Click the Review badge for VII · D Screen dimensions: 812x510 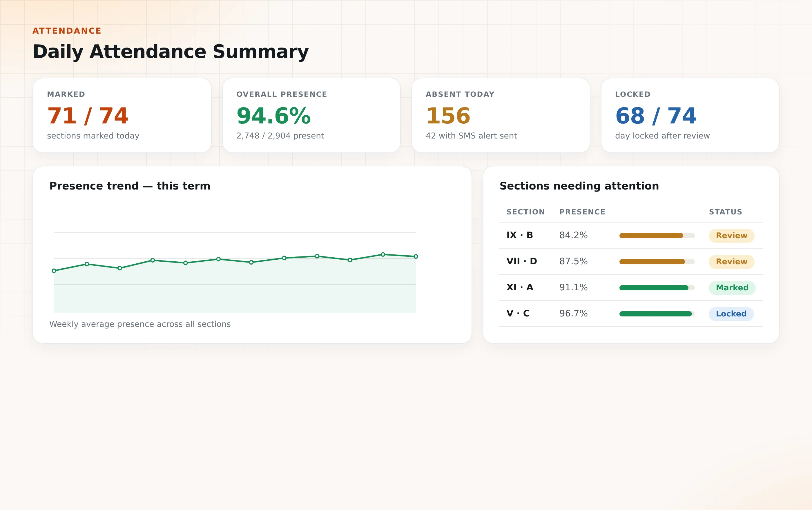(x=731, y=262)
